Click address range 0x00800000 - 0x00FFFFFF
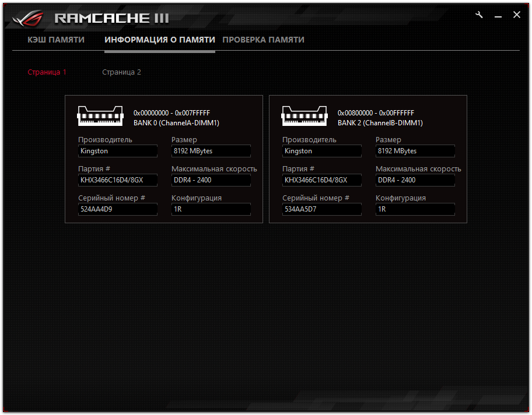Image resolution: width=532 pixels, height=415 pixels. pyautogui.click(x=376, y=113)
